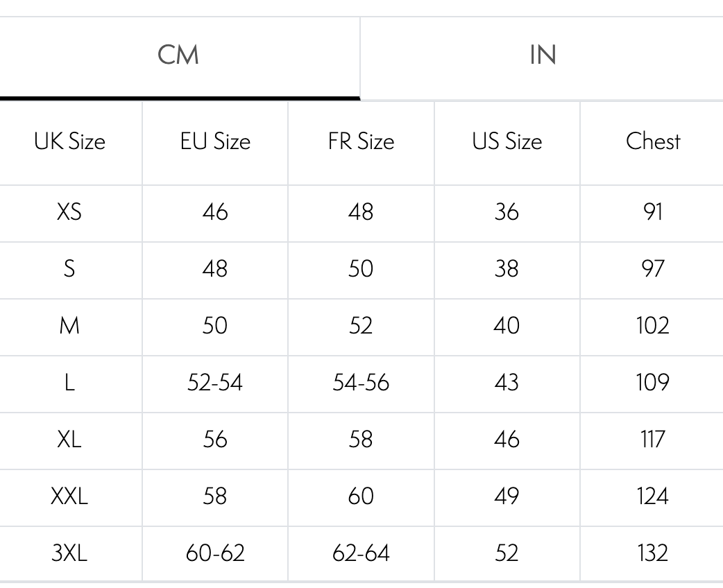Click FR size 62-64 cell
The image size is (723, 588).
pyautogui.click(x=361, y=553)
